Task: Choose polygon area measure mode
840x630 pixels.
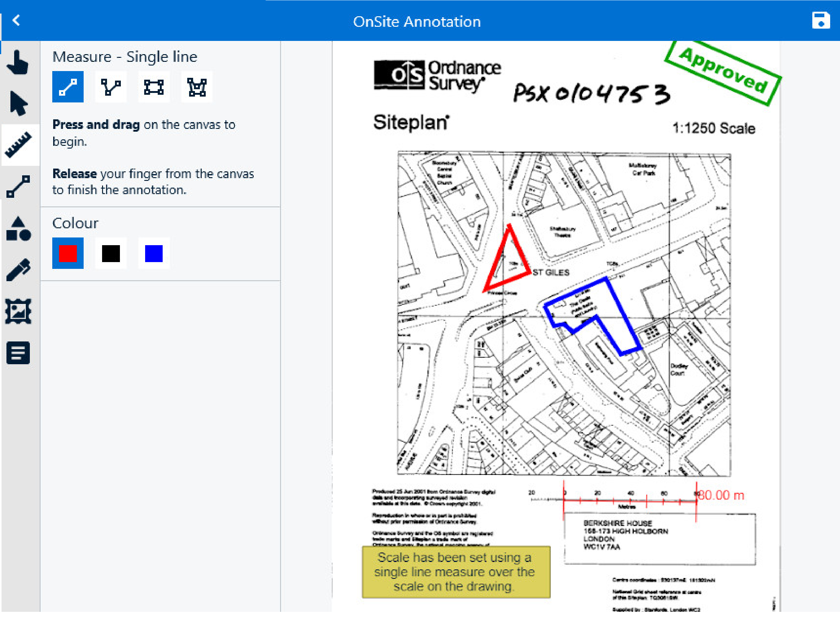Action: 197,87
